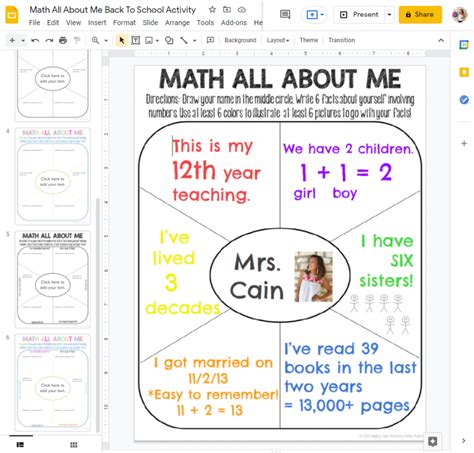Image resolution: width=474 pixels, height=453 pixels.
Task: Click the "Mrs. Cain" text in center oval
Action: tap(256, 277)
